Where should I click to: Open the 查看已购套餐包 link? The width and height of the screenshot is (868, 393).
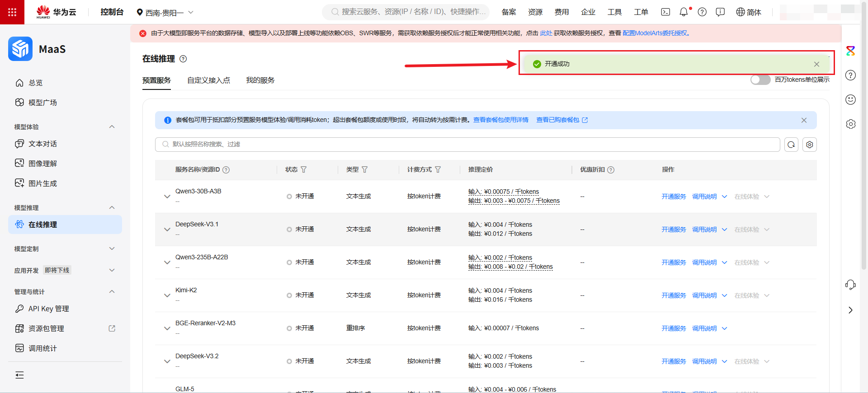[562, 120]
